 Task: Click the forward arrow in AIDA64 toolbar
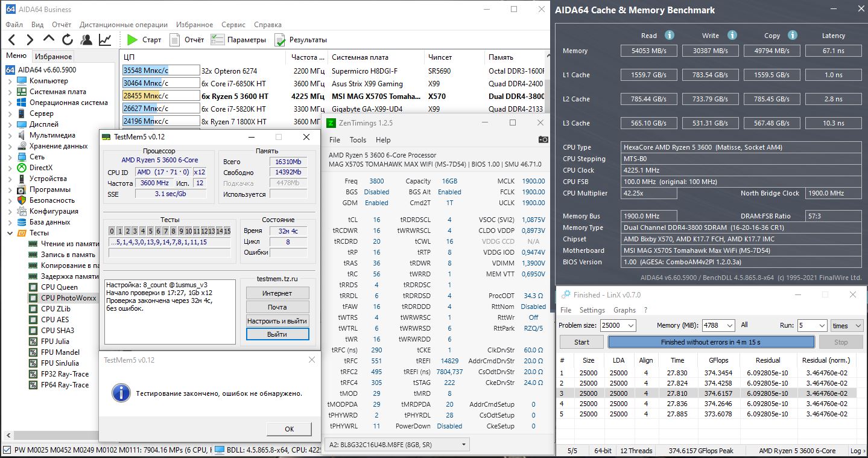coord(30,40)
